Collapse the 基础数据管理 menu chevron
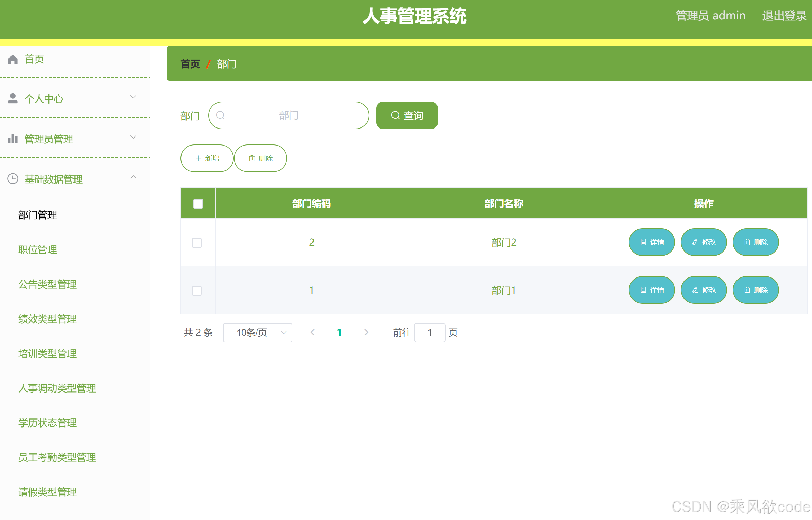This screenshot has width=812, height=520. pyautogui.click(x=133, y=177)
